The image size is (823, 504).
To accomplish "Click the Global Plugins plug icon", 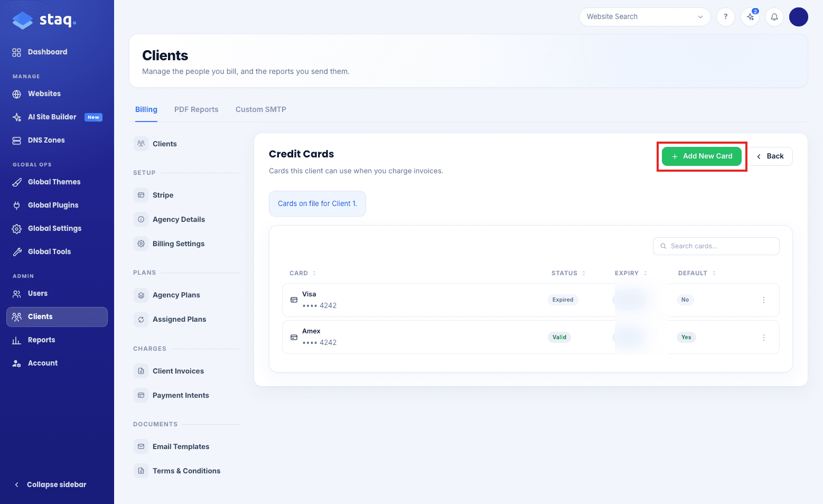I will [x=17, y=206].
